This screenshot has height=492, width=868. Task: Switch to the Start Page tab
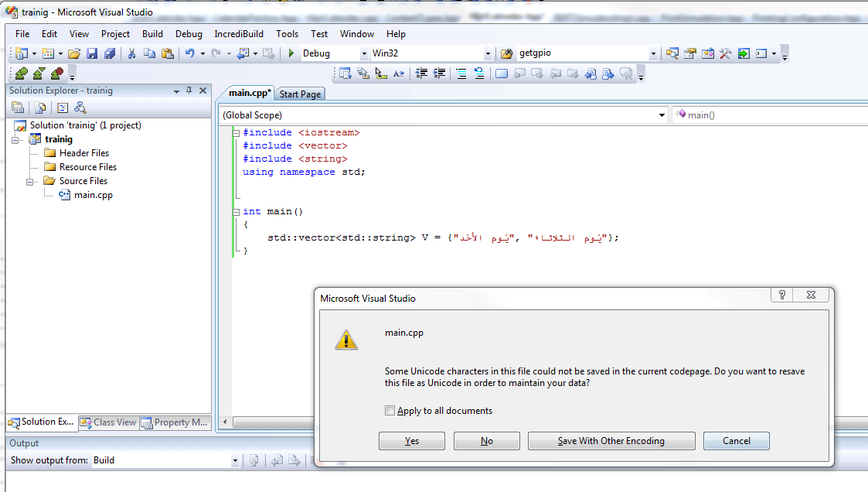300,94
